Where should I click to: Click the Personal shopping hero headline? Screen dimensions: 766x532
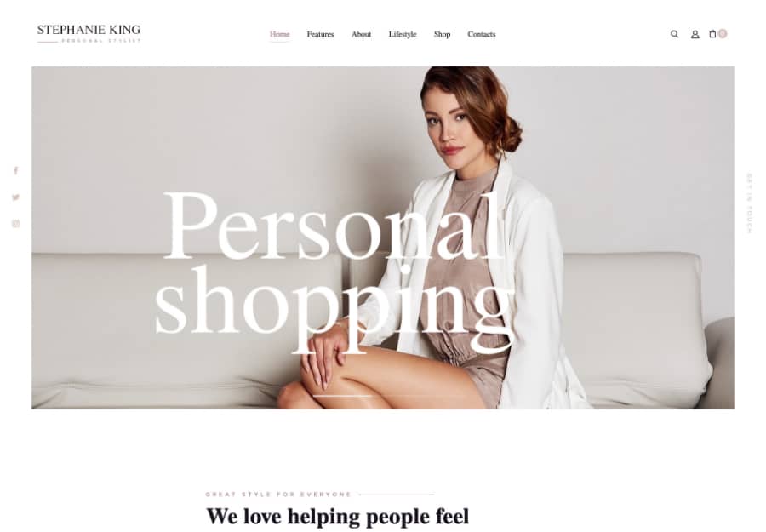[x=334, y=270]
